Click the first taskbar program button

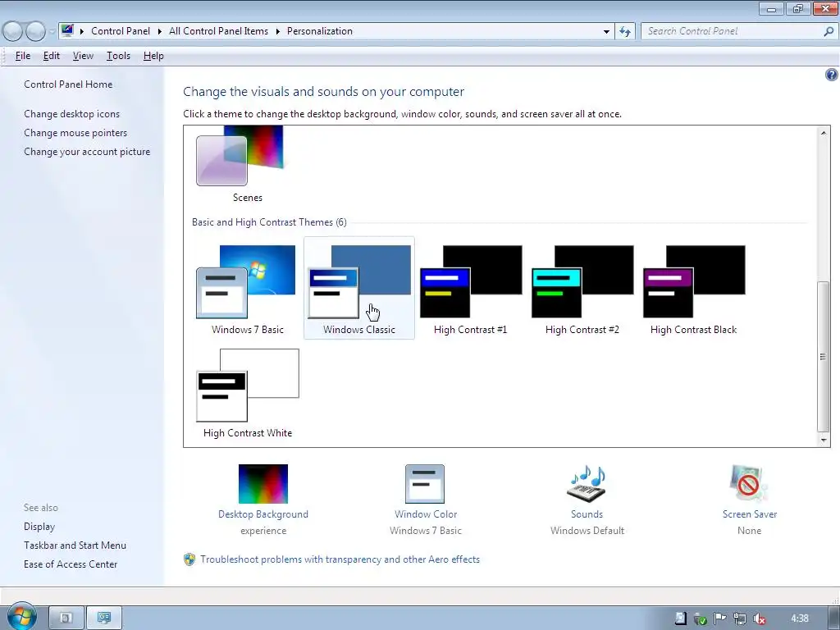(66, 619)
